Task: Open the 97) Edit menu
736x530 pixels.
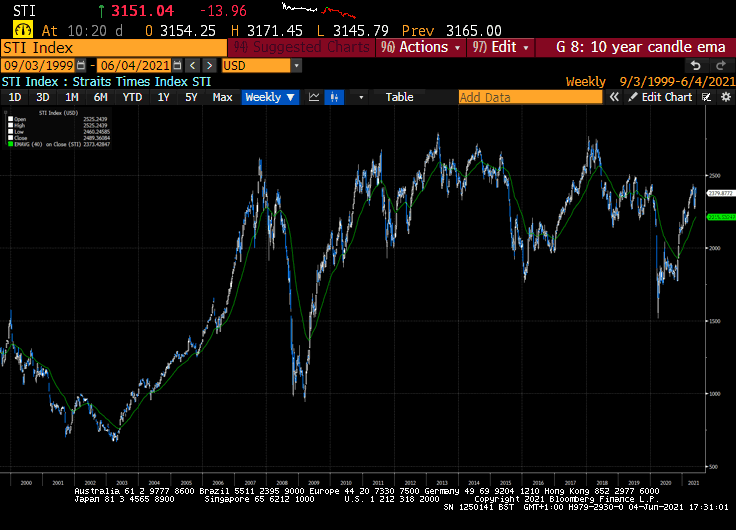Action: [x=500, y=47]
